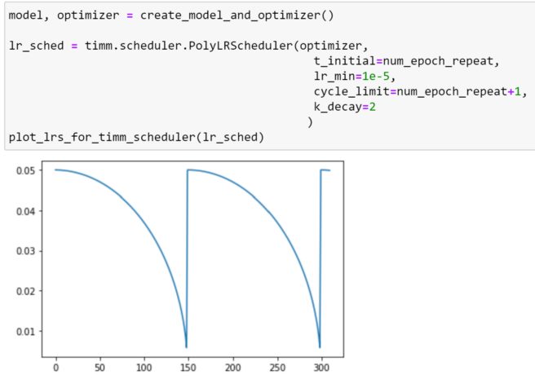Click the closing parenthesis line in code cell
The height and width of the screenshot is (392, 535).
[x=310, y=122]
